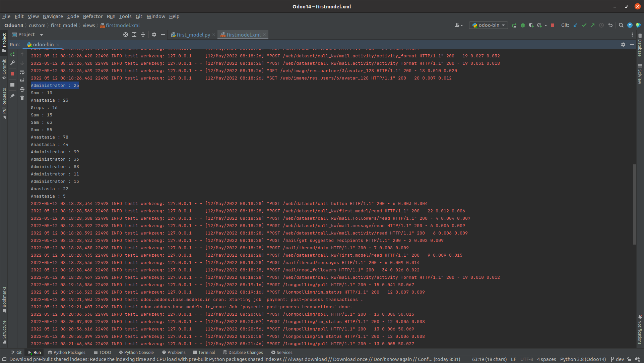Modify run configuration with wrench icon

pyautogui.click(x=13, y=63)
